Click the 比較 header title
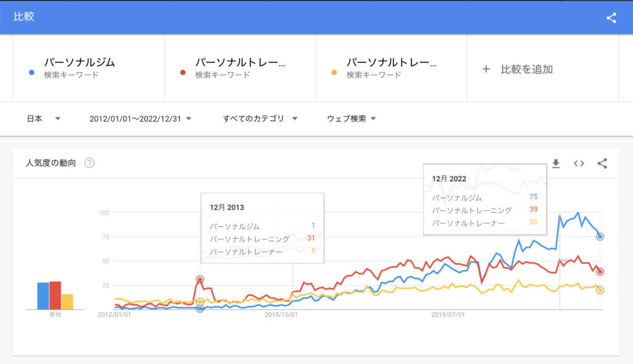Screen dimensions: 633x364 click(x=24, y=17)
